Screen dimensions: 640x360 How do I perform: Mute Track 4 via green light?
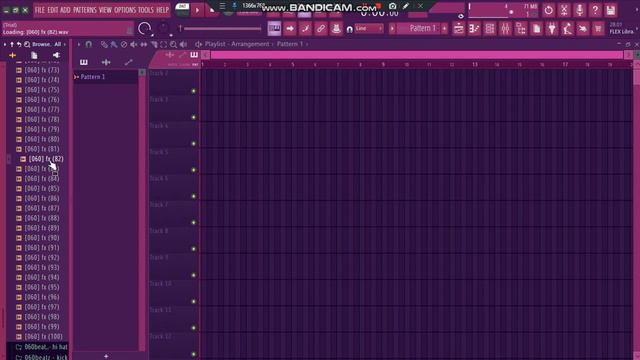coord(194,144)
